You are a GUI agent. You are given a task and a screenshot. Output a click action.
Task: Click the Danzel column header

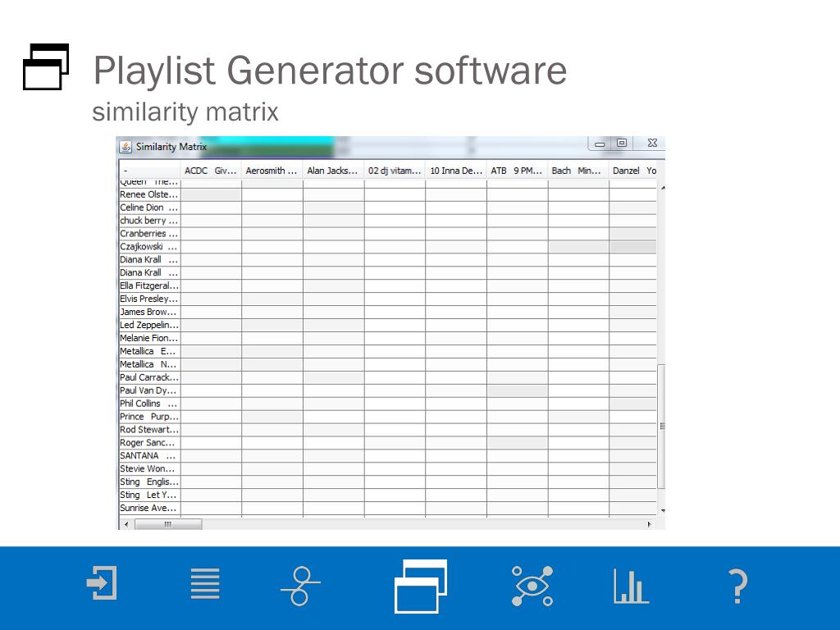point(634,171)
